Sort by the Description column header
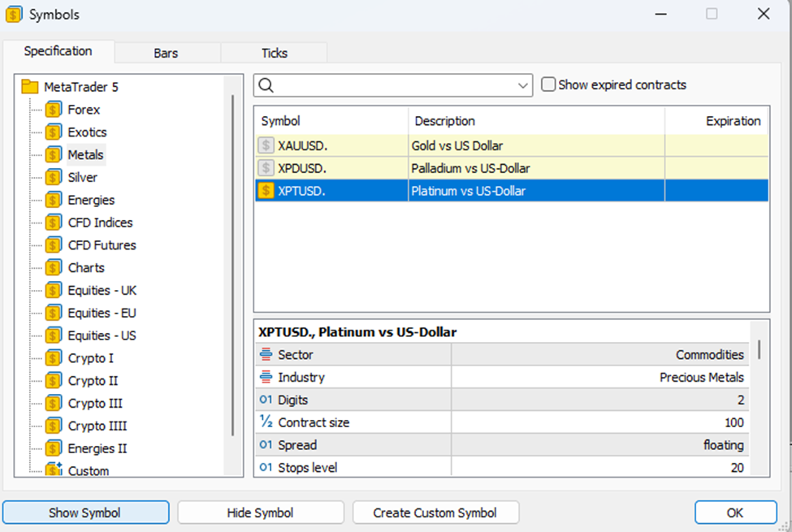 tap(536, 121)
